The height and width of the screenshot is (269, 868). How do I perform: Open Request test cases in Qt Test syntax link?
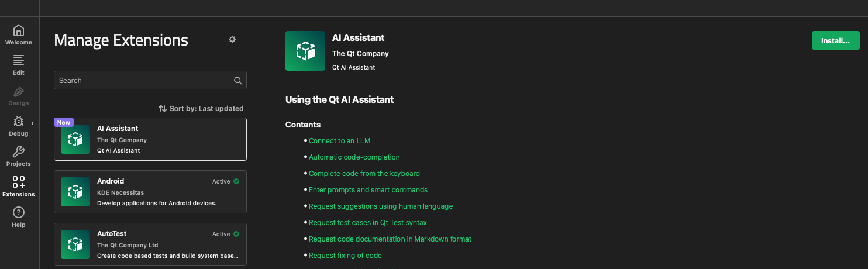pos(367,223)
